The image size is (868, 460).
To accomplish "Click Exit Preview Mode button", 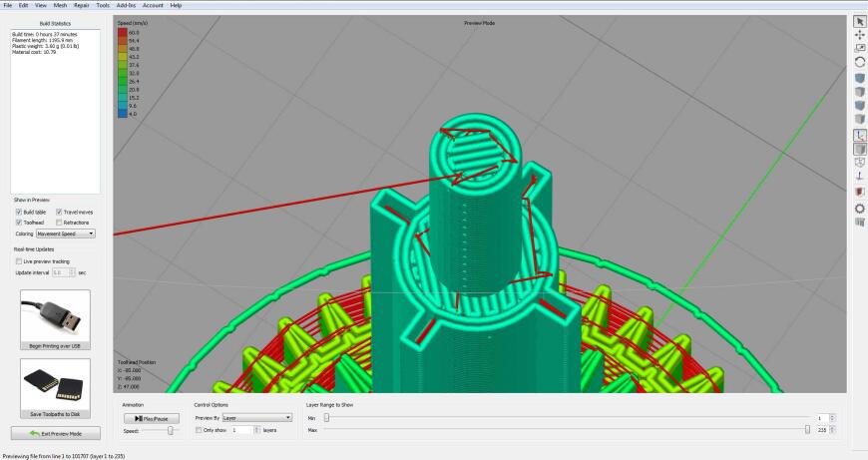I will tap(55, 433).
